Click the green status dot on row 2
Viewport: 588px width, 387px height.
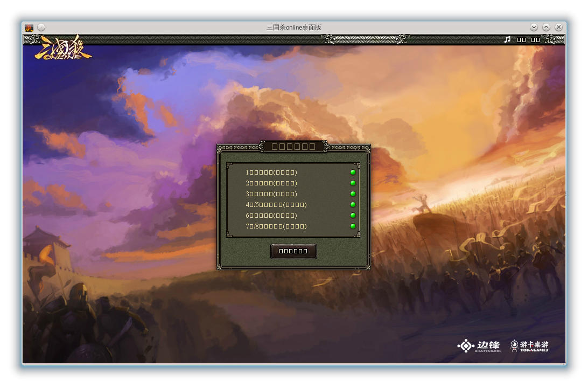(353, 183)
